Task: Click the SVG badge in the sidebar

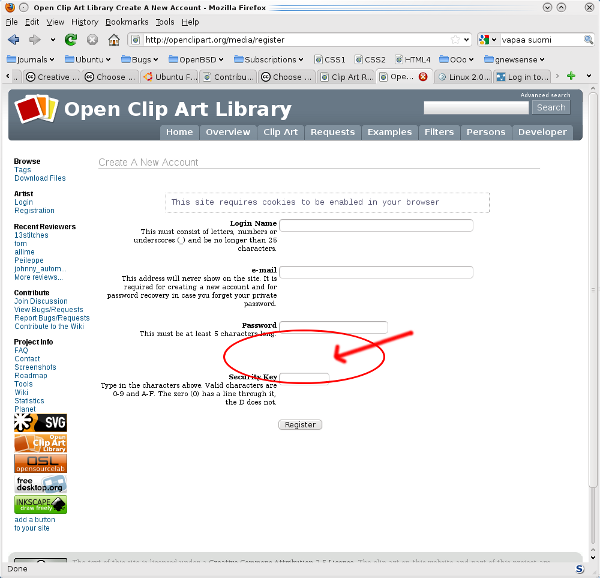Action: (x=40, y=422)
